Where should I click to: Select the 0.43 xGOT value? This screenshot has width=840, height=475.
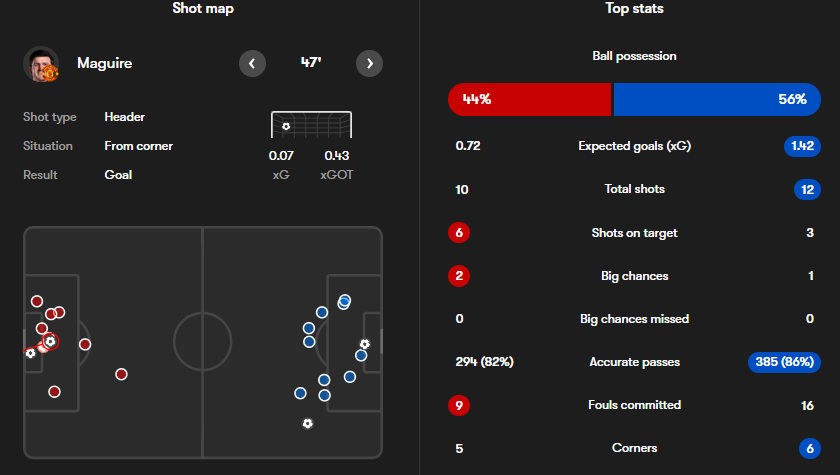coord(336,156)
